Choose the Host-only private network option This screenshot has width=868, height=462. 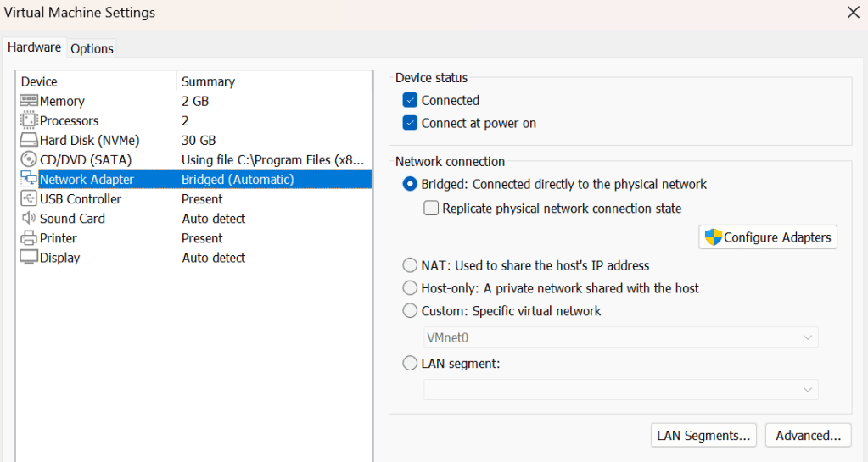click(x=411, y=288)
